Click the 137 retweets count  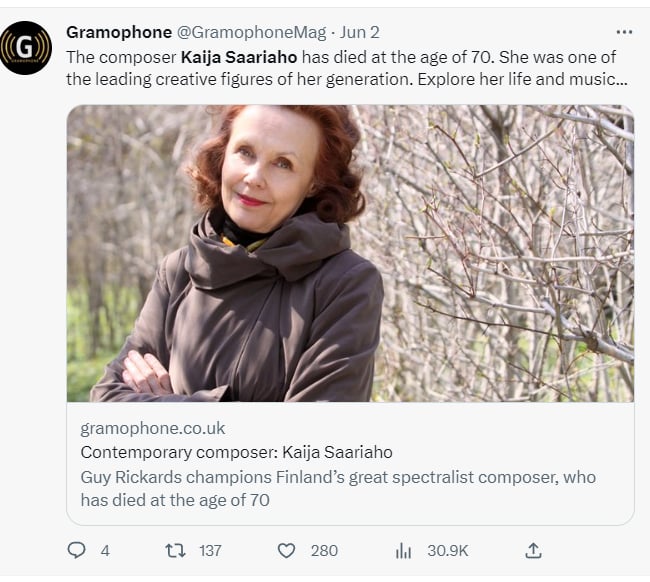(210, 551)
